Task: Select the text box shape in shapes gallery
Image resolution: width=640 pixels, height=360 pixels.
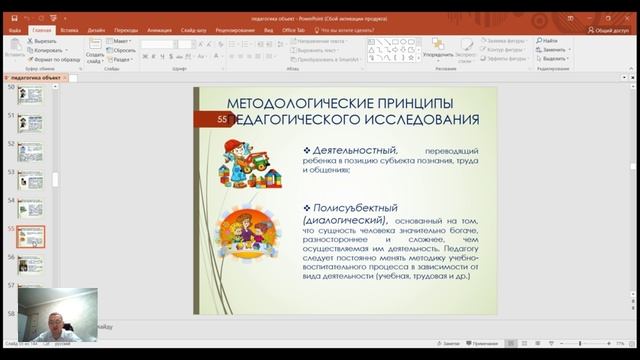Action: coord(371,42)
